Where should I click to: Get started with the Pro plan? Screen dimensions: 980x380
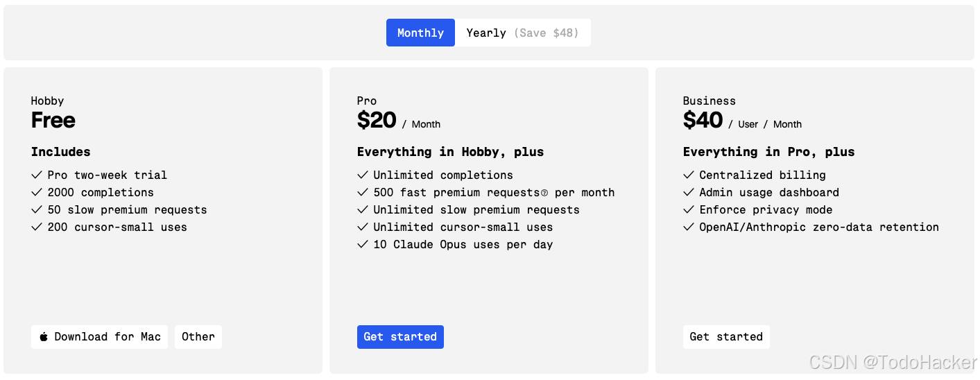[400, 337]
